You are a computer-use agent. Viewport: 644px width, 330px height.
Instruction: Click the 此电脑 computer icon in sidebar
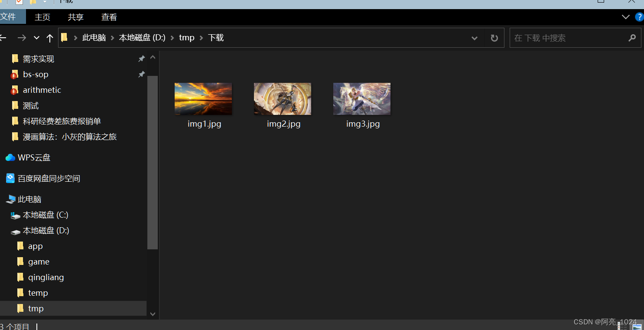pos(10,199)
